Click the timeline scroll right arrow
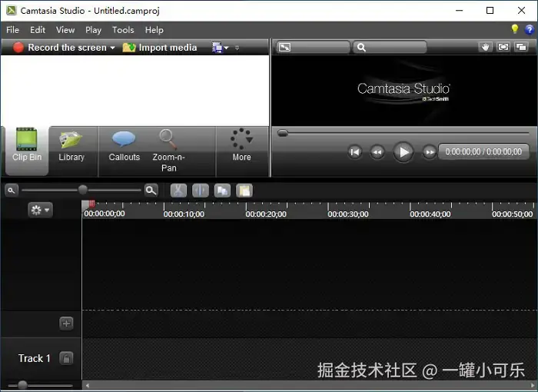 [x=533, y=386]
